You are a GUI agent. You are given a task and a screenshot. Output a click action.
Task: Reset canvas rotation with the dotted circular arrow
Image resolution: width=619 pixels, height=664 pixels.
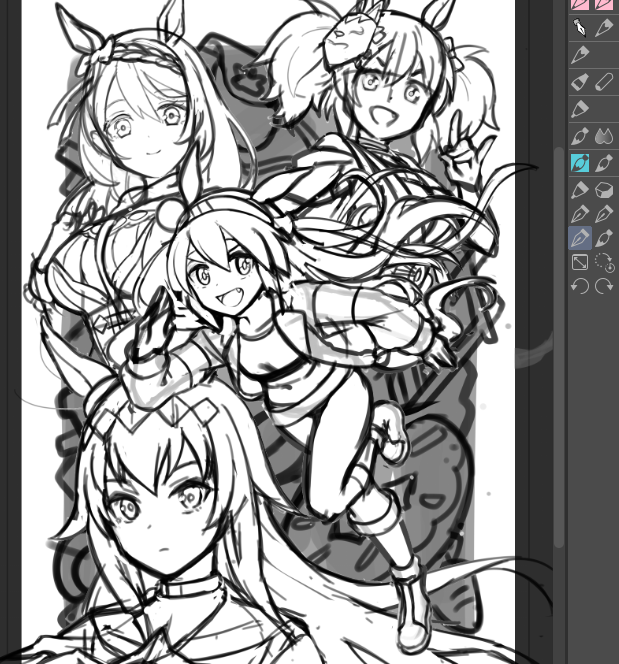tap(604, 262)
